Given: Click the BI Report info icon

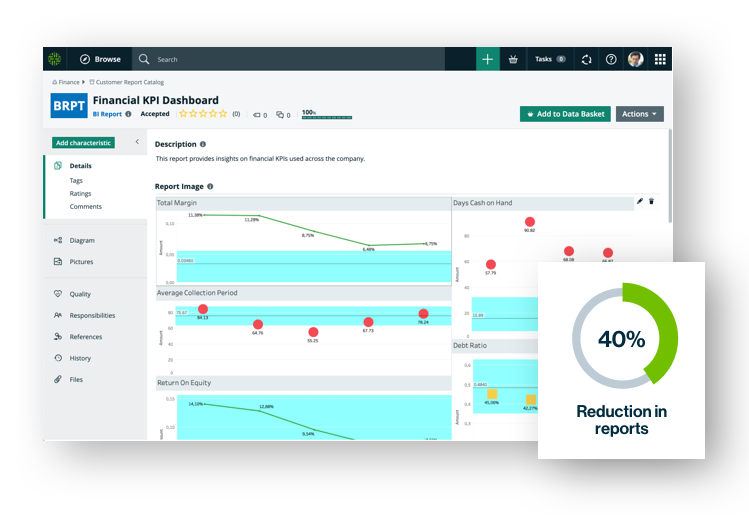Looking at the screenshot, I should pos(128,114).
